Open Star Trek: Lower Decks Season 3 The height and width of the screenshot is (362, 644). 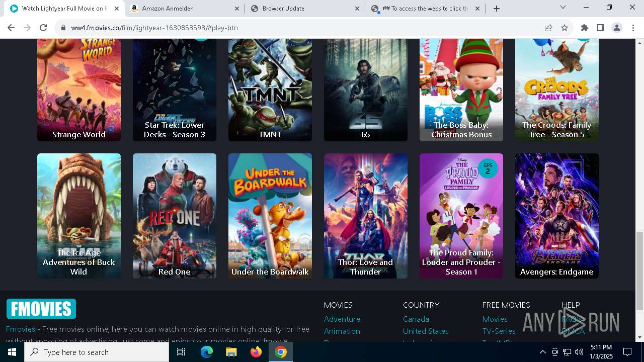click(x=175, y=89)
